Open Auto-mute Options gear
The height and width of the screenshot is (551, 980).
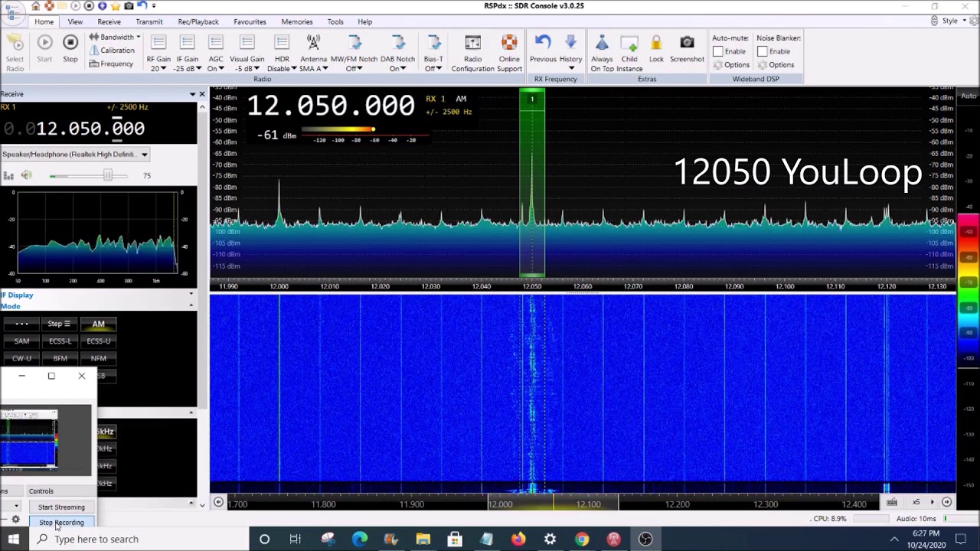point(731,65)
